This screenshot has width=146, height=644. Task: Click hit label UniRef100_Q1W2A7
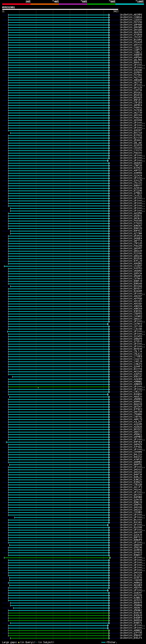[131, 593]
